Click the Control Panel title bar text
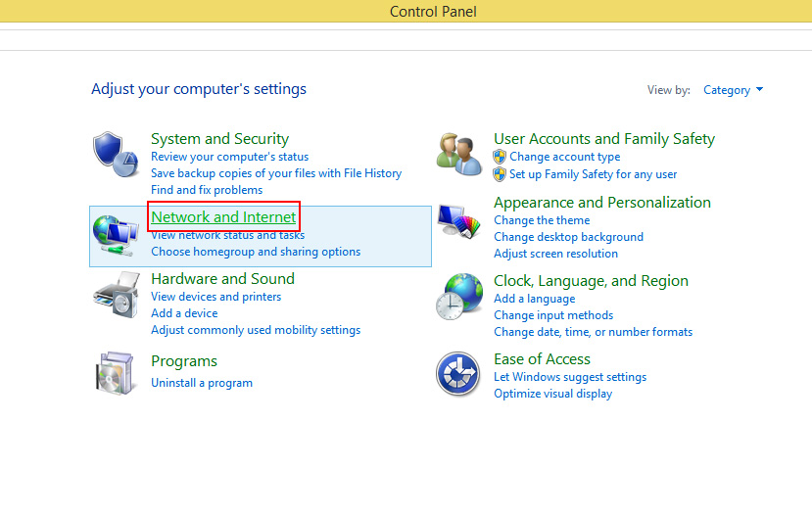The height and width of the screenshot is (517, 812). click(433, 12)
